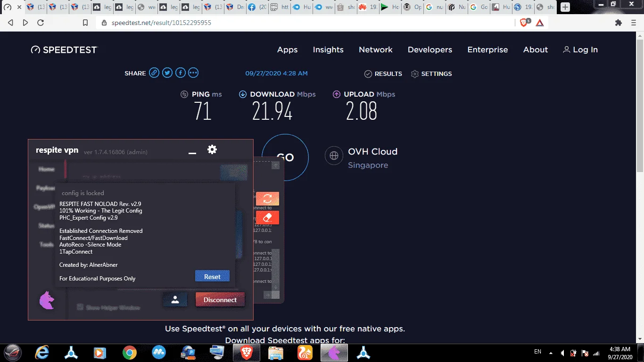644x362 pixels.
Task: Click the OVH Cloud server name
Action: (372, 151)
